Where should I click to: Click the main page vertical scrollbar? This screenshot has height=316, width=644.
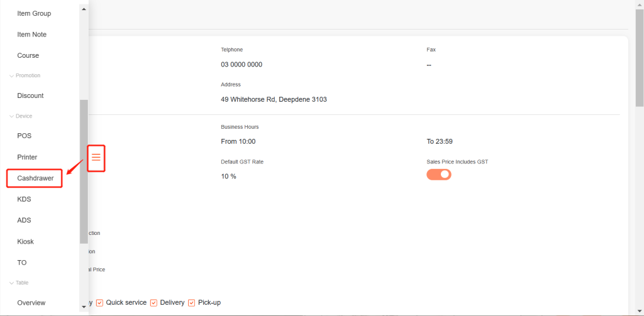[x=640, y=57]
